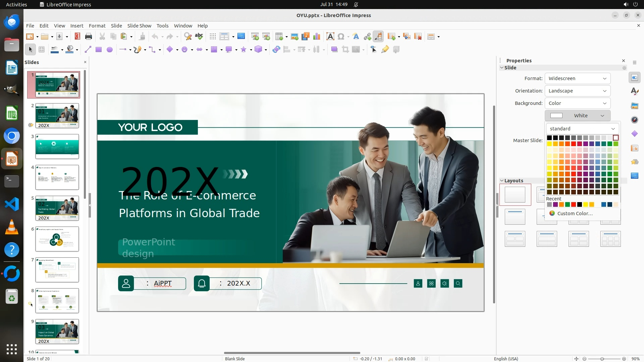
Task: Collapse the Layouts section
Action: pyautogui.click(x=502, y=181)
